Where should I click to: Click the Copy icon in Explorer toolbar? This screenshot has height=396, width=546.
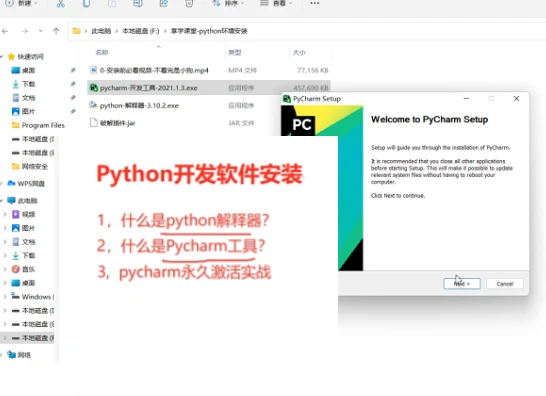[86, 3]
